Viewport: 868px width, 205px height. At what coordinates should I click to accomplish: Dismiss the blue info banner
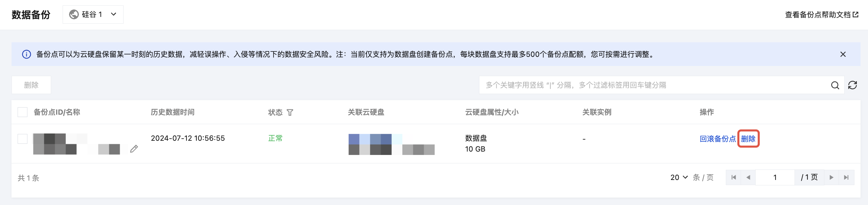point(843,54)
